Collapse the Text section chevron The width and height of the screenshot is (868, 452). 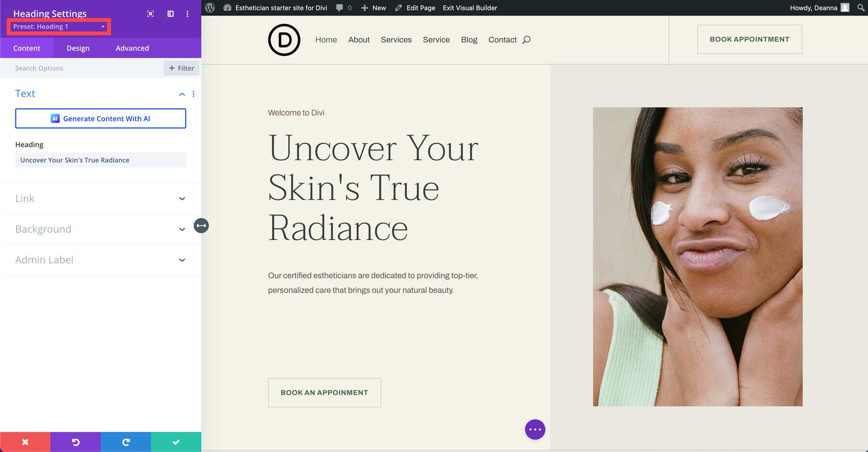pyautogui.click(x=182, y=94)
